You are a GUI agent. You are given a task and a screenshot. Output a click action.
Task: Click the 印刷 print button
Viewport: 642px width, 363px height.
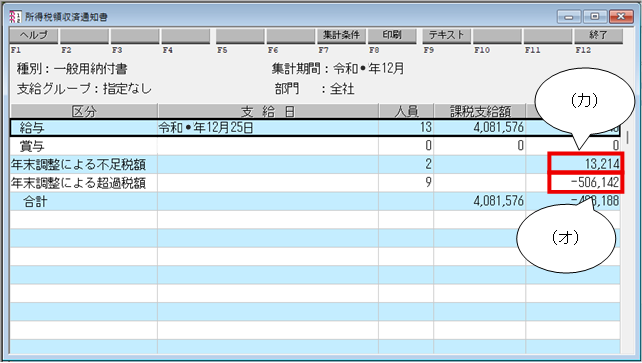(392, 36)
